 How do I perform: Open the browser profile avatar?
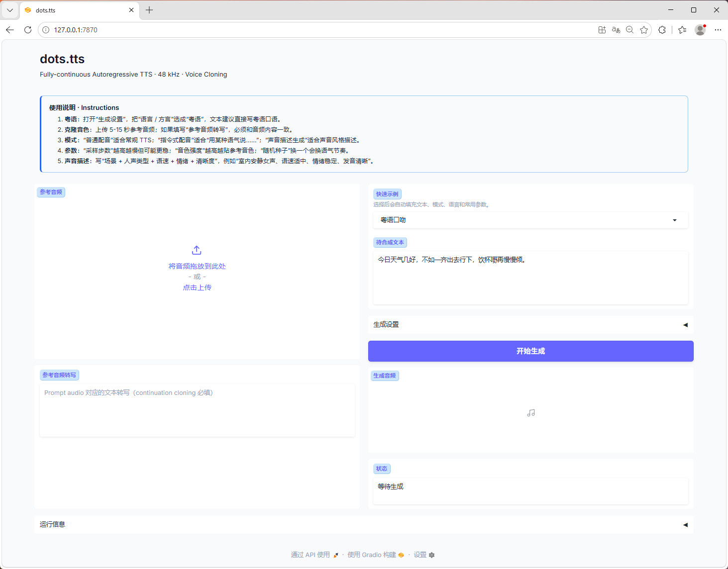[x=700, y=30]
